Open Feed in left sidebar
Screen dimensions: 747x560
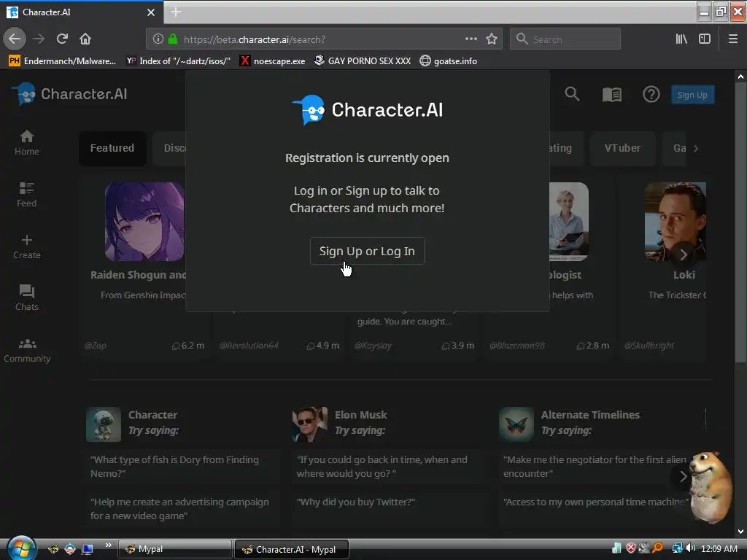pyautogui.click(x=27, y=195)
